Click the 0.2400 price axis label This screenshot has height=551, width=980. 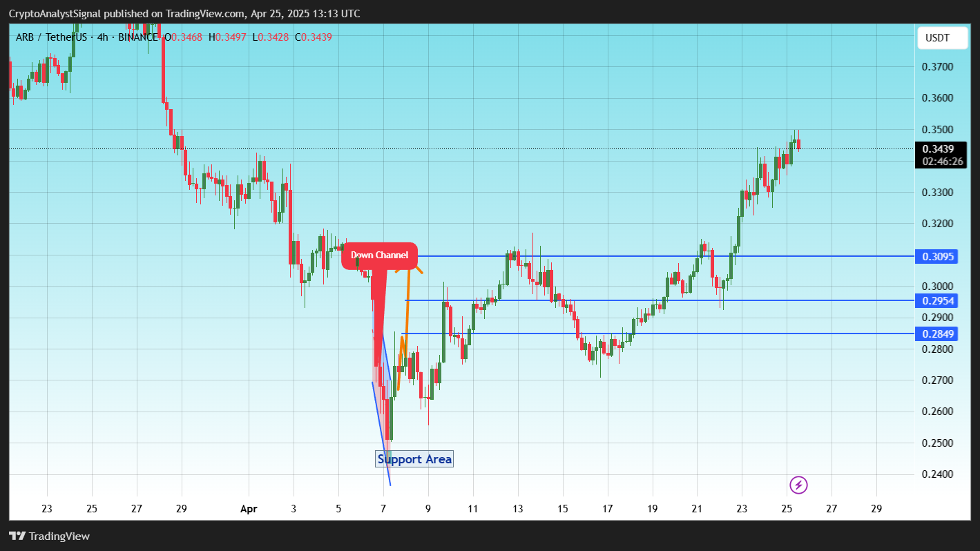tap(937, 474)
